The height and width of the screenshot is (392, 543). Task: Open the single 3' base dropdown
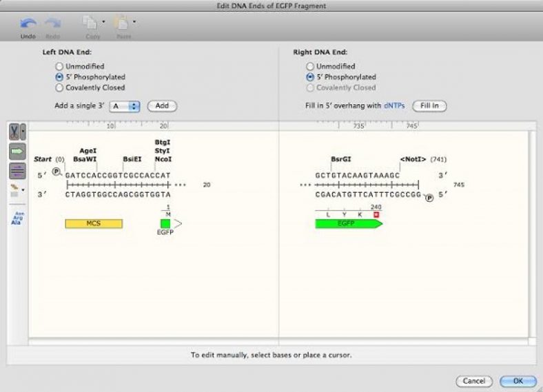tap(125, 106)
